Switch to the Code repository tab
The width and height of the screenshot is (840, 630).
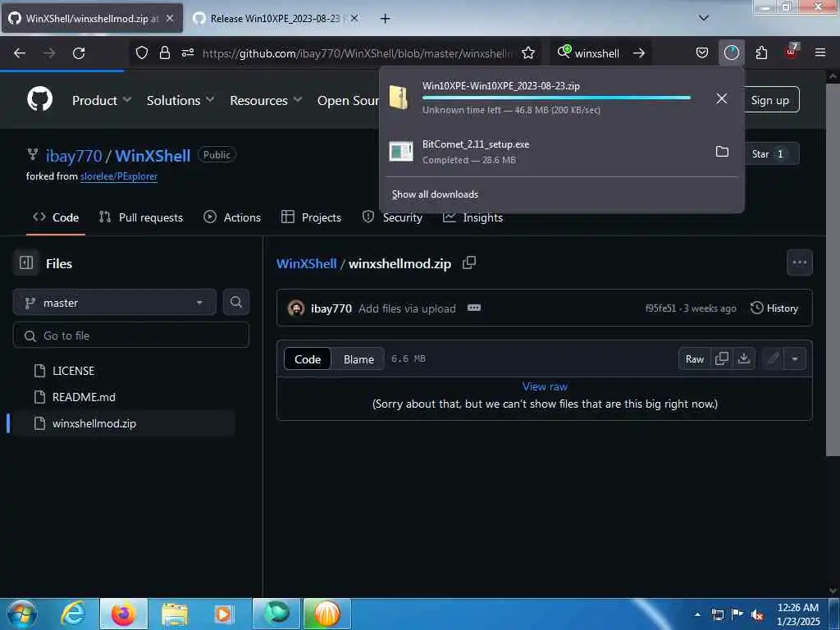(x=56, y=217)
